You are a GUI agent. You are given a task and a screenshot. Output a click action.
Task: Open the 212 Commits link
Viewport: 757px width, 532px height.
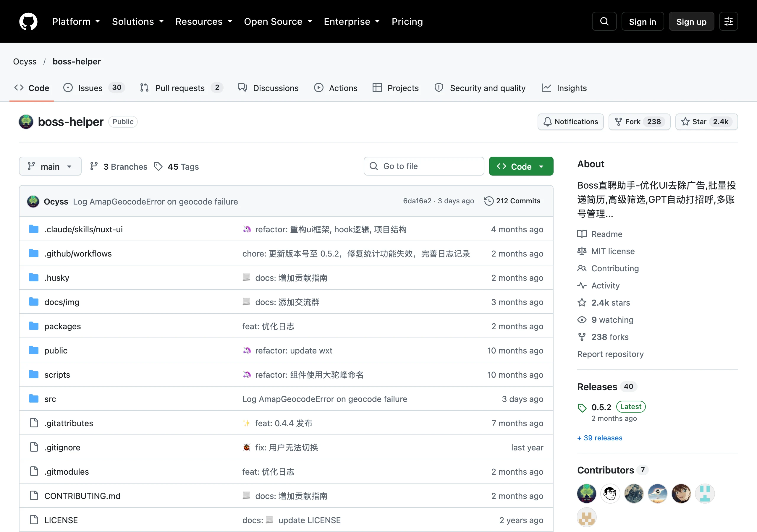pos(512,201)
